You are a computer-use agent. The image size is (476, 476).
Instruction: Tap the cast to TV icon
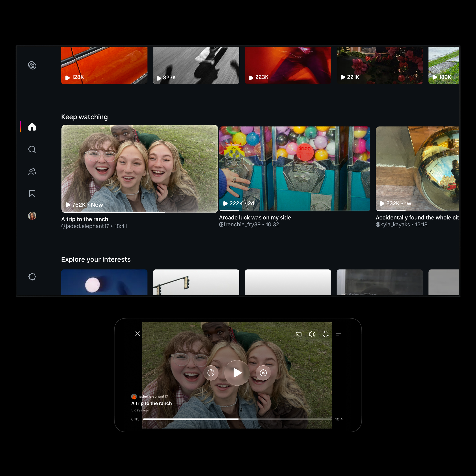[x=299, y=334]
